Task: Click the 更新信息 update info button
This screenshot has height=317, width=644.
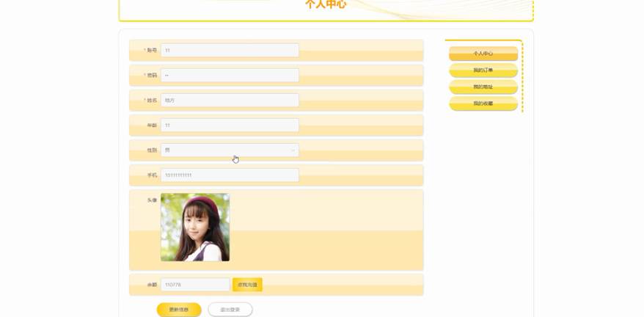Action: point(179,310)
